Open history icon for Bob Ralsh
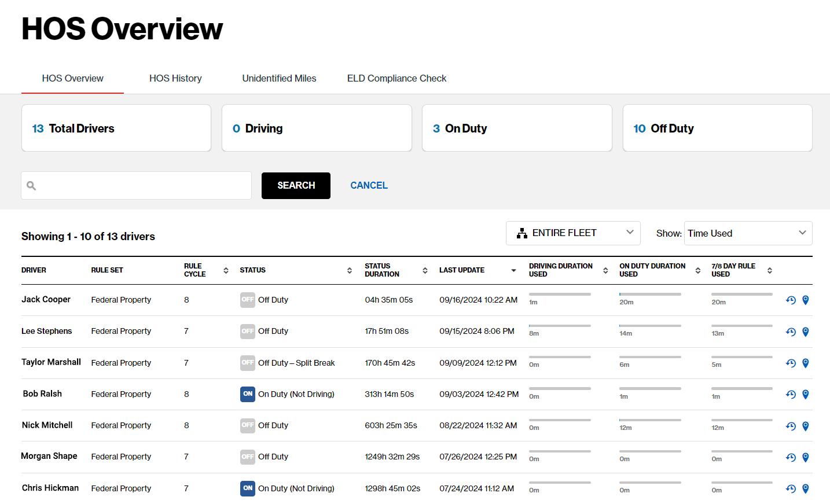 pyautogui.click(x=791, y=394)
